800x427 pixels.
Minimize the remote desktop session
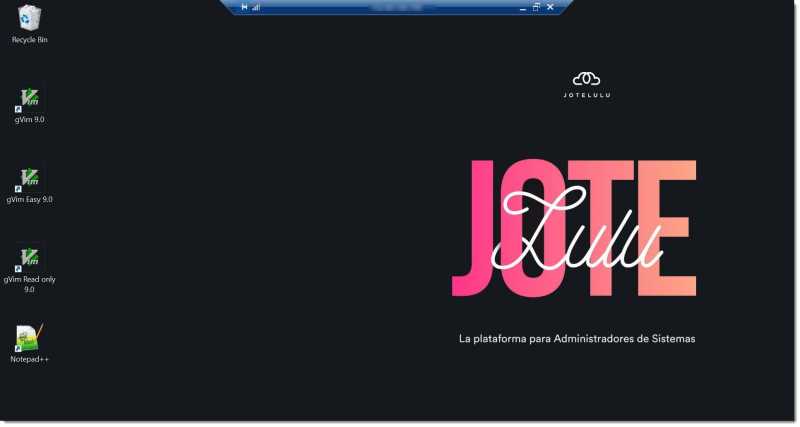pyautogui.click(x=523, y=8)
